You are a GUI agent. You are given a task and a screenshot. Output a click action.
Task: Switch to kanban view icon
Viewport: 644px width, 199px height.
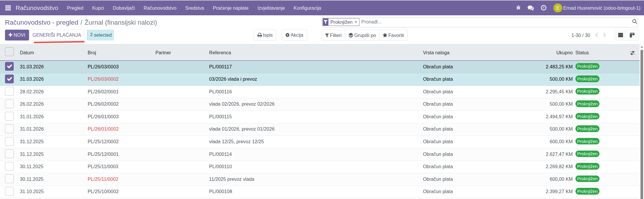(632, 35)
